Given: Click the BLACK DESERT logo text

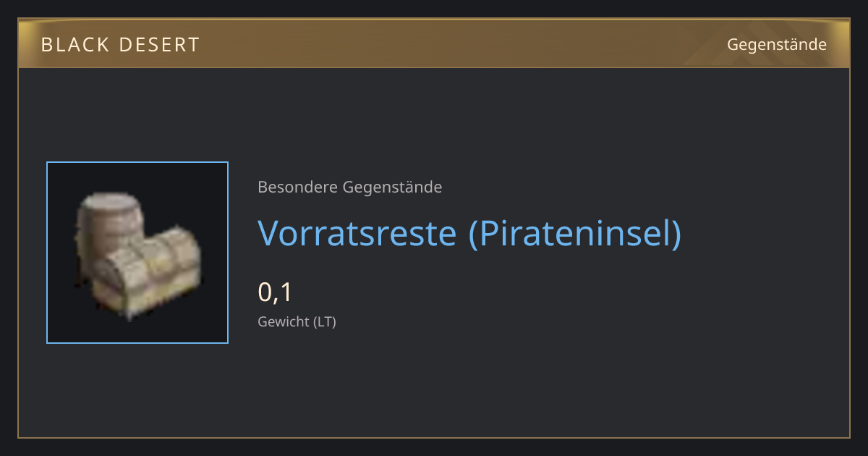Looking at the screenshot, I should click(120, 45).
